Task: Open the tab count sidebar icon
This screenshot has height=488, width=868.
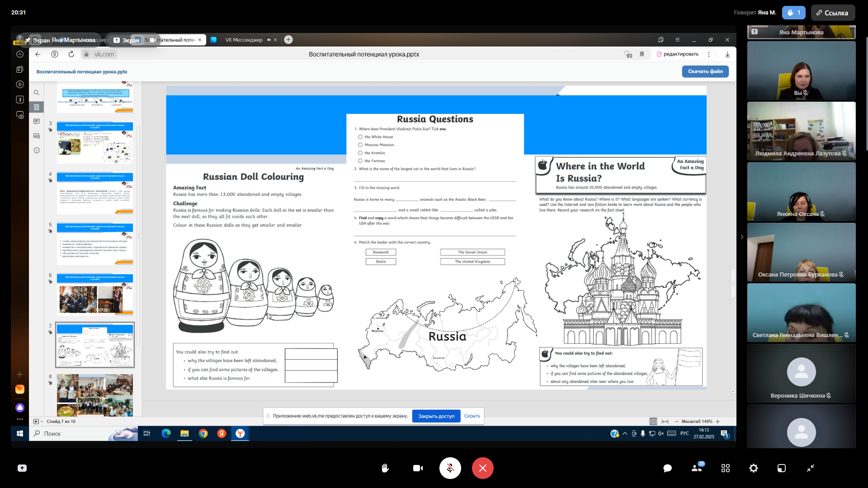Action: 20,99
